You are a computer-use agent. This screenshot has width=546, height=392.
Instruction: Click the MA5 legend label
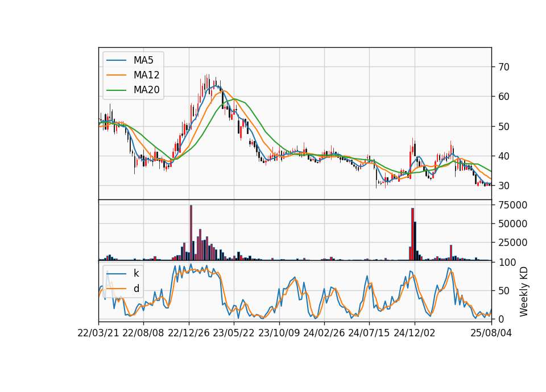(143, 60)
